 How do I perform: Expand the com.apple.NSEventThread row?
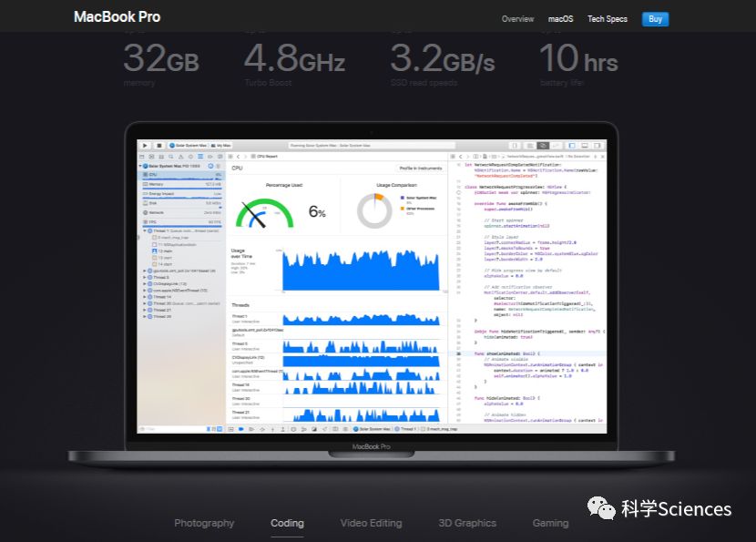click(145, 291)
